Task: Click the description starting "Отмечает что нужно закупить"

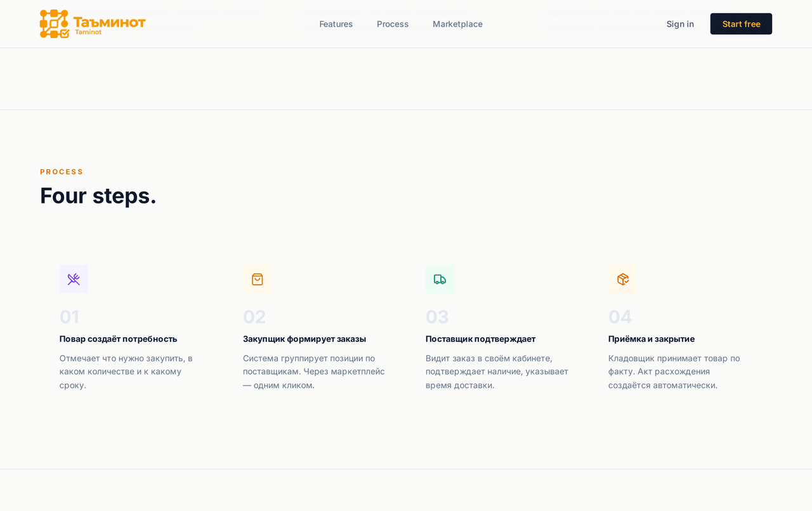Action: click(x=126, y=372)
